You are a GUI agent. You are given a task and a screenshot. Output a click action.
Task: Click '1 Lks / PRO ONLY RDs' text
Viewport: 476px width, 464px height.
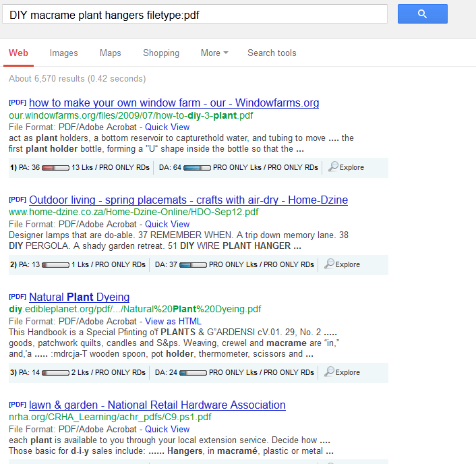(x=109, y=264)
